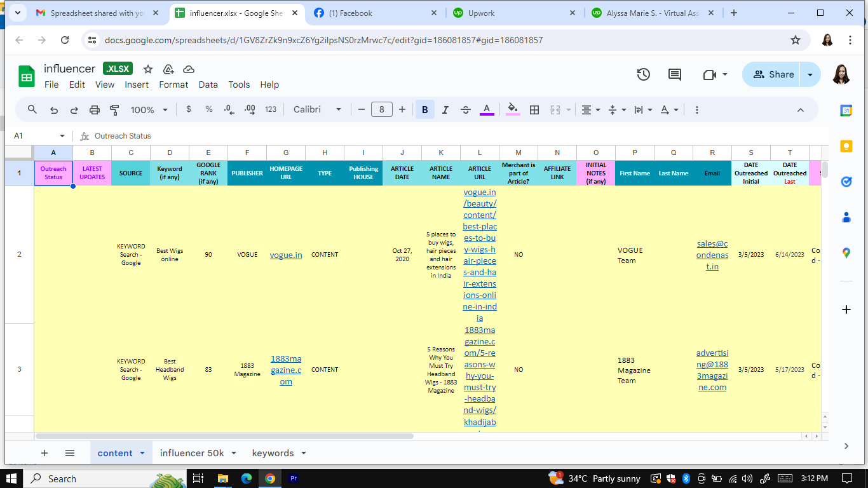Open Google Tasks side panel
Image resolution: width=868 pixels, height=488 pixels.
[x=846, y=182]
